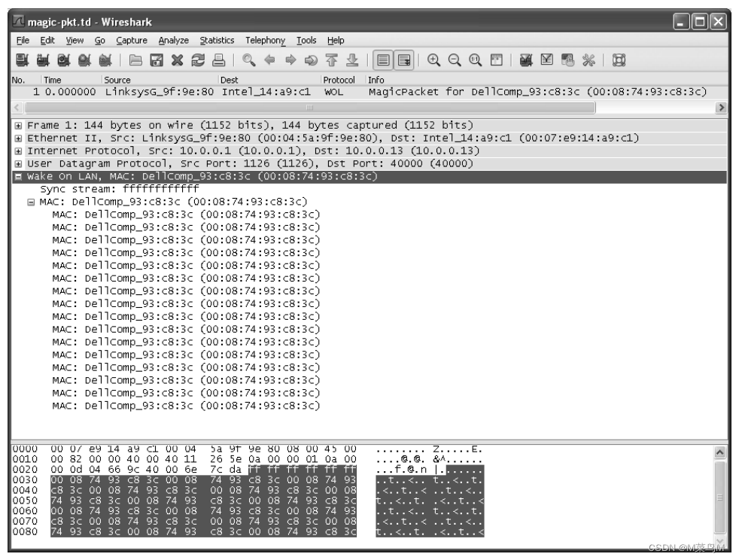Jump to the first packet
736x560 pixels.
pos(331,60)
